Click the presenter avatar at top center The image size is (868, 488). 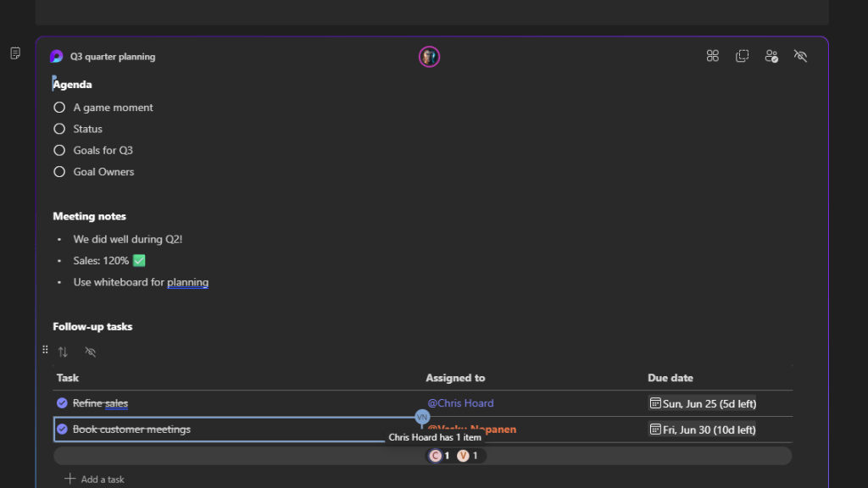coord(430,57)
